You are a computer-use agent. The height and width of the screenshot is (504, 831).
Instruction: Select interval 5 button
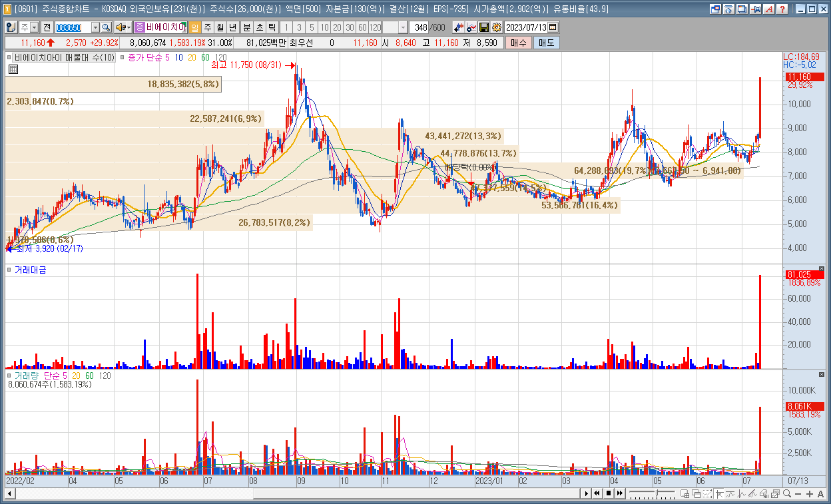312,27
